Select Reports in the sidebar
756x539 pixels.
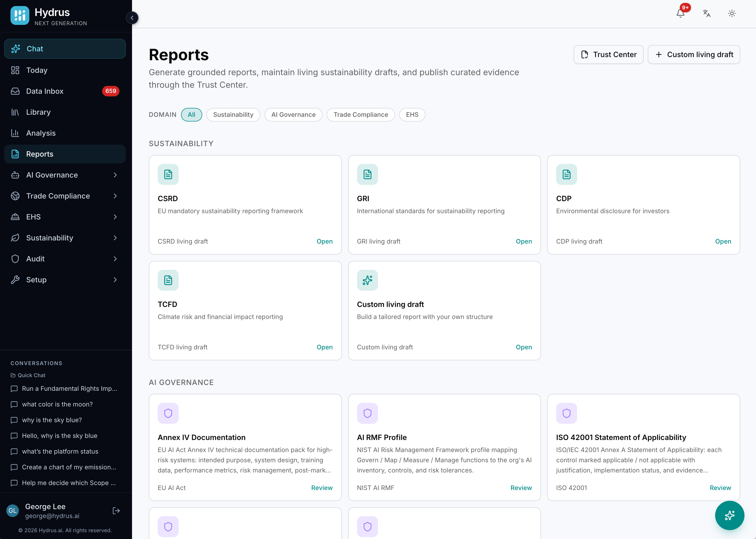pyautogui.click(x=65, y=154)
